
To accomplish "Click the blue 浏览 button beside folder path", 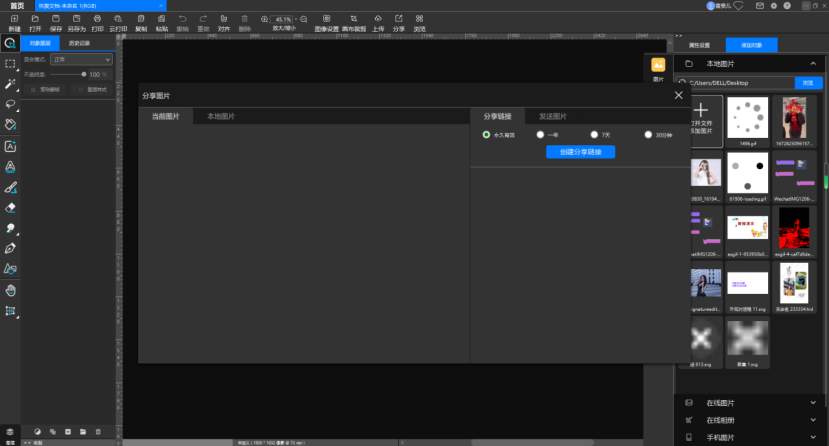I will pyautogui.click(x=808, y=83).
